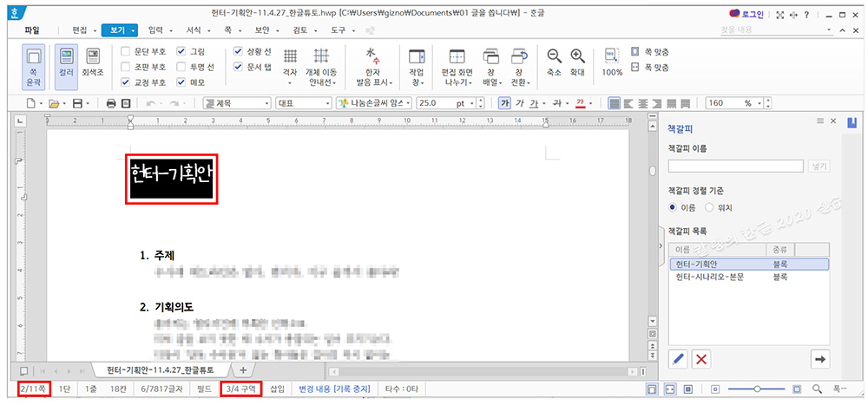
Task: Toggle italic 가 formatting button
Action: point(519,103)
